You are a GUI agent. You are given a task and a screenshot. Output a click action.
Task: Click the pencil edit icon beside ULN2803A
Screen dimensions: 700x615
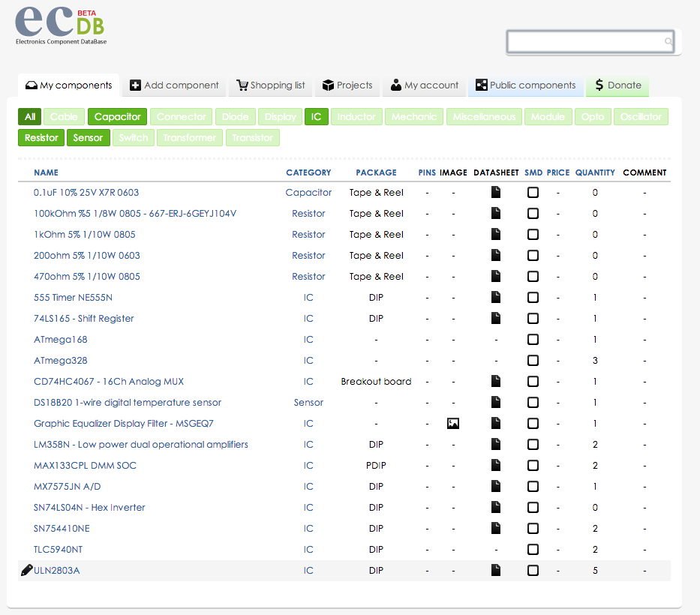coord(27,570)
